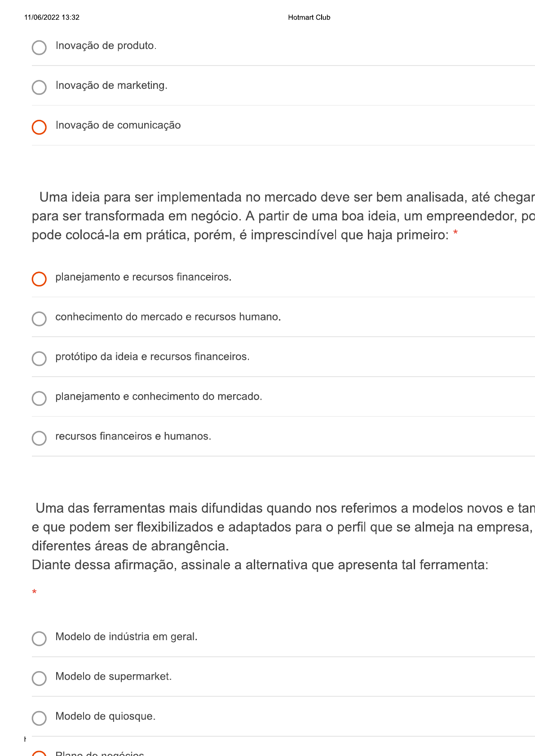Click the selected Inovação de comunicação radio
535x756 pixels.
39,127
